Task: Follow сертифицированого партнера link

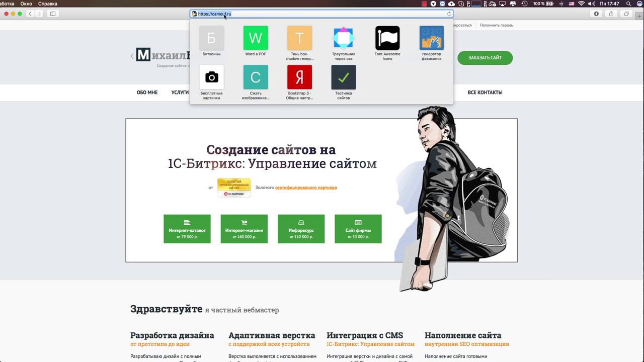Action: pyautogui.click(x=306, y=188)
